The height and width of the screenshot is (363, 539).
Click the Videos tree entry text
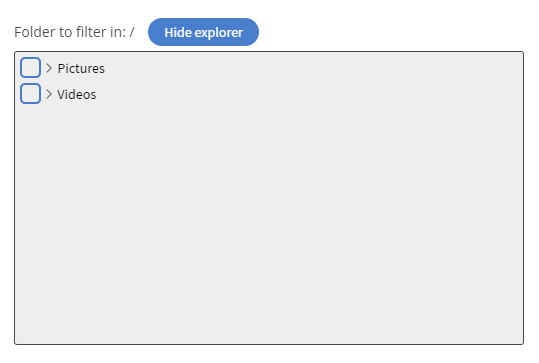tap(76, 94)
